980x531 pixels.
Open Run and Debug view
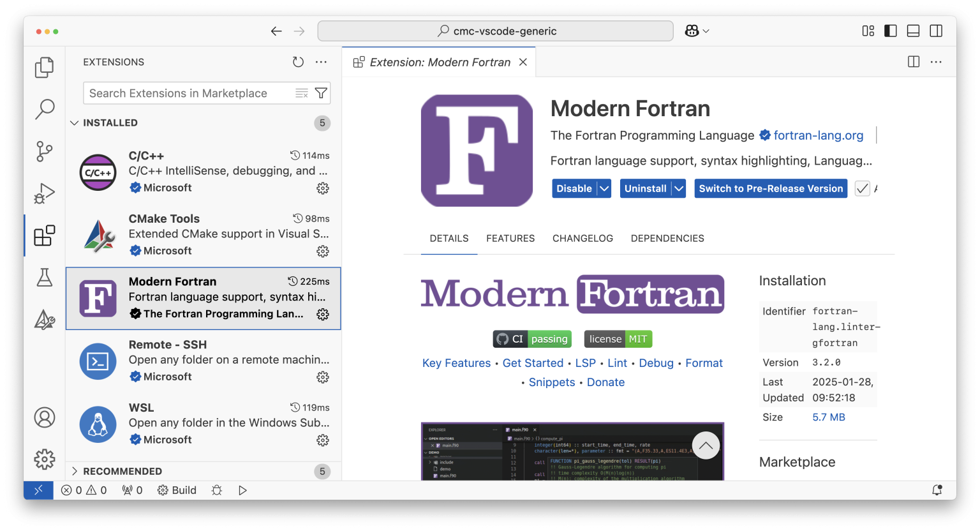(44, 193)
